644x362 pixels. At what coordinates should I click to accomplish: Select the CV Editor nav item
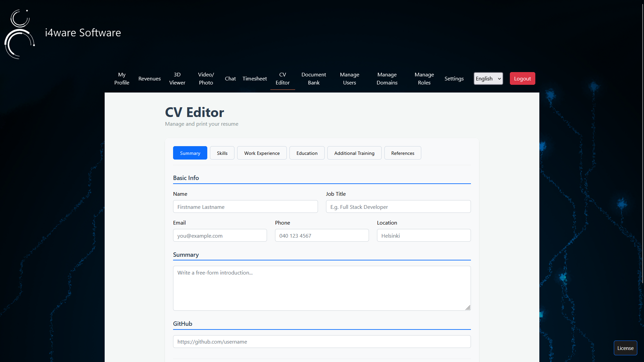283,78
